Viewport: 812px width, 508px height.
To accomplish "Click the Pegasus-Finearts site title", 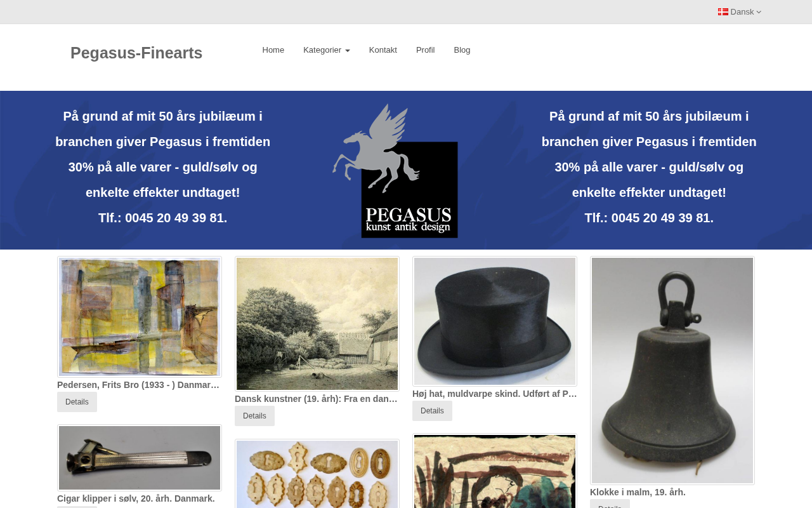I will pos(136,53).
